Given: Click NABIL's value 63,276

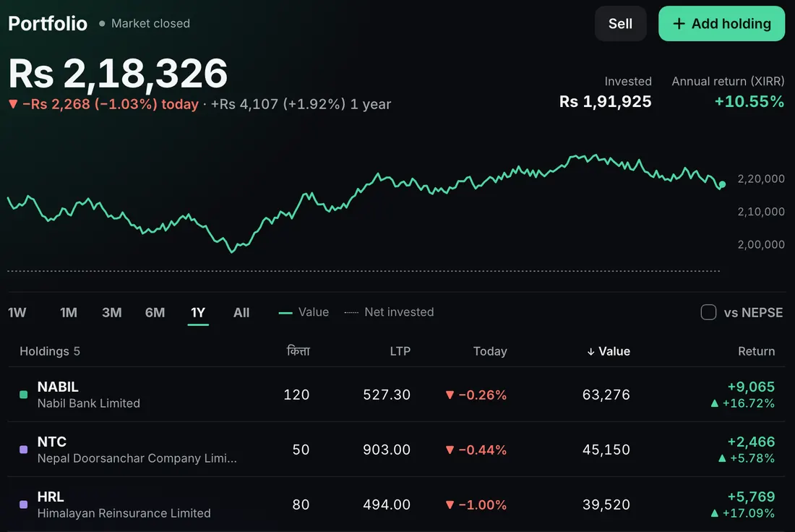Looking at the screenshot, I should 606,395.
